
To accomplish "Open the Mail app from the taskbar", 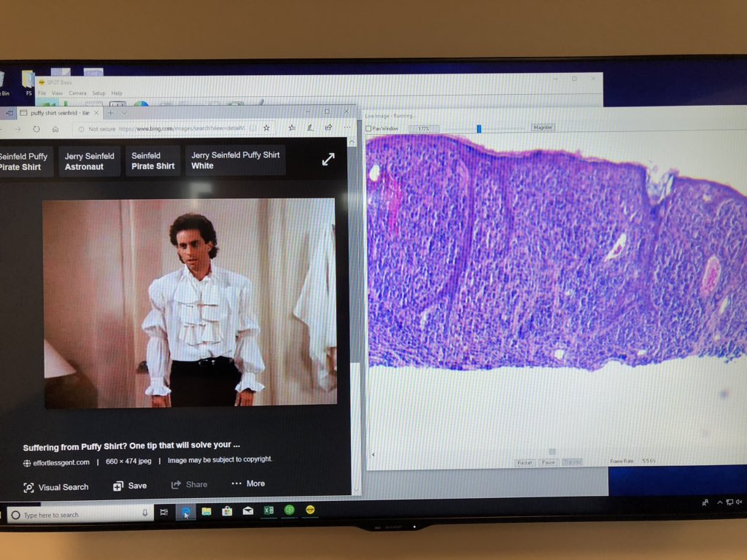I will (x=248, y=511).
